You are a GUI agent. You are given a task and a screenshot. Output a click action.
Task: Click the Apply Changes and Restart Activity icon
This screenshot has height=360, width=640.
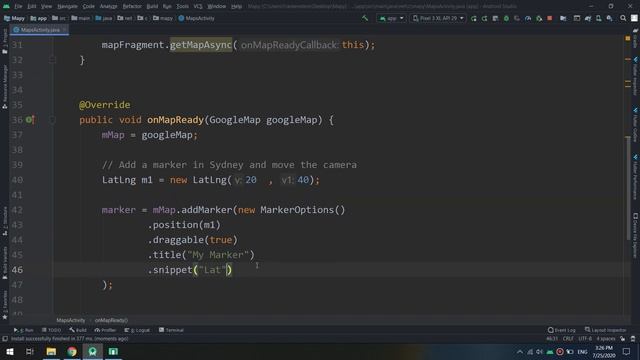[x=484, y=18]
